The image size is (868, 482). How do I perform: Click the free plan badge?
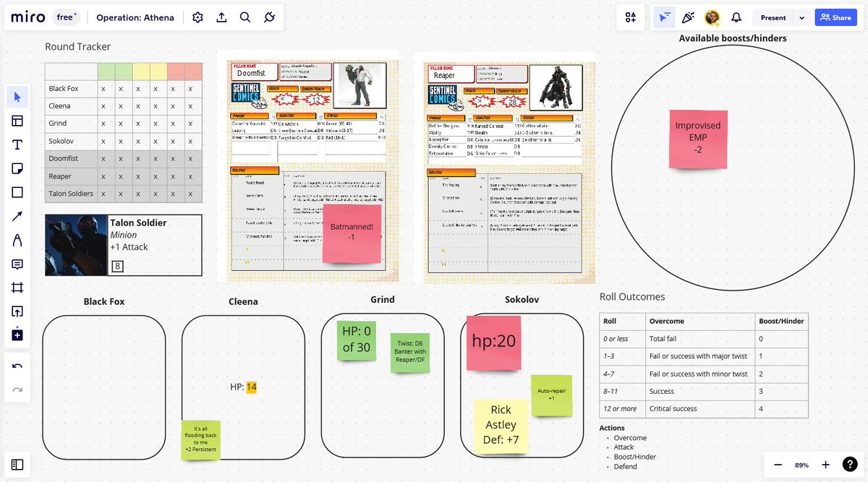click(x=66, y=17)
